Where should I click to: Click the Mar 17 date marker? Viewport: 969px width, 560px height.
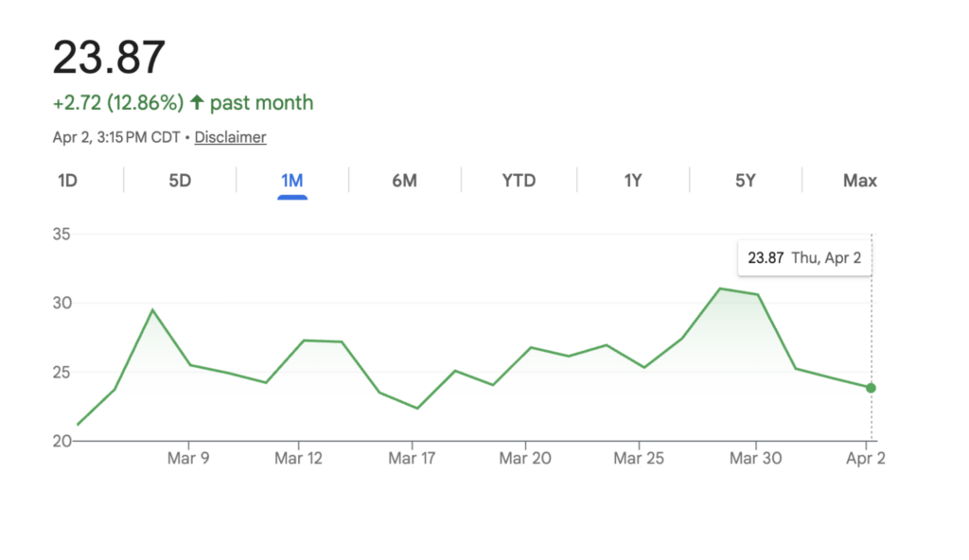[411, 459]
